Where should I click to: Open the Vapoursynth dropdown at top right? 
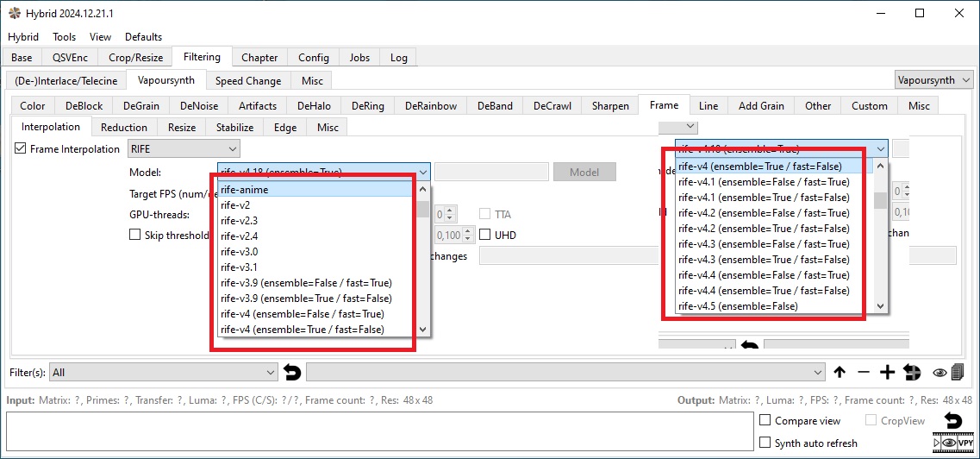coord(933,80)
